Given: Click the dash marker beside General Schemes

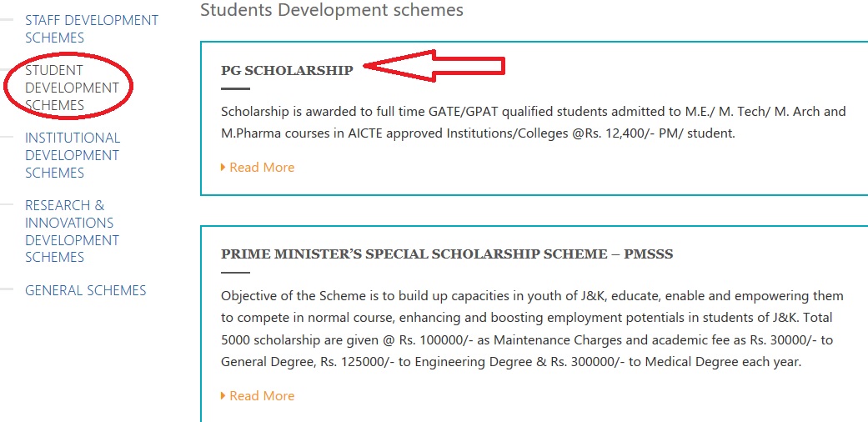Looking at the screenshot, I should (7, 289).
